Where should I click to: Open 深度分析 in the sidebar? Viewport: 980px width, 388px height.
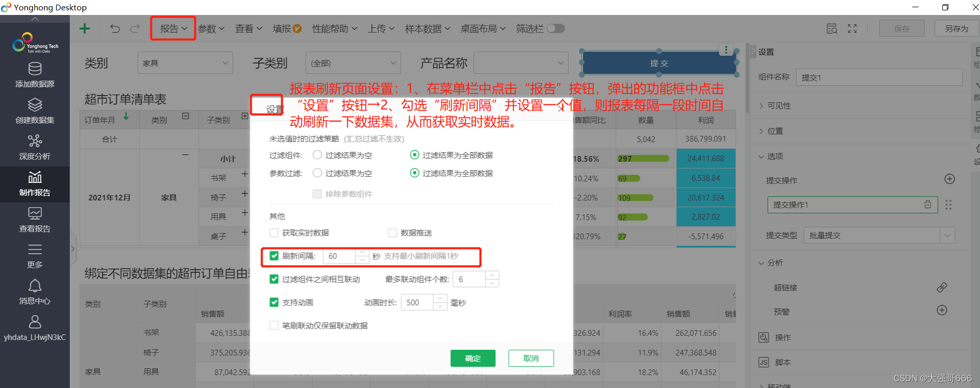35,147
